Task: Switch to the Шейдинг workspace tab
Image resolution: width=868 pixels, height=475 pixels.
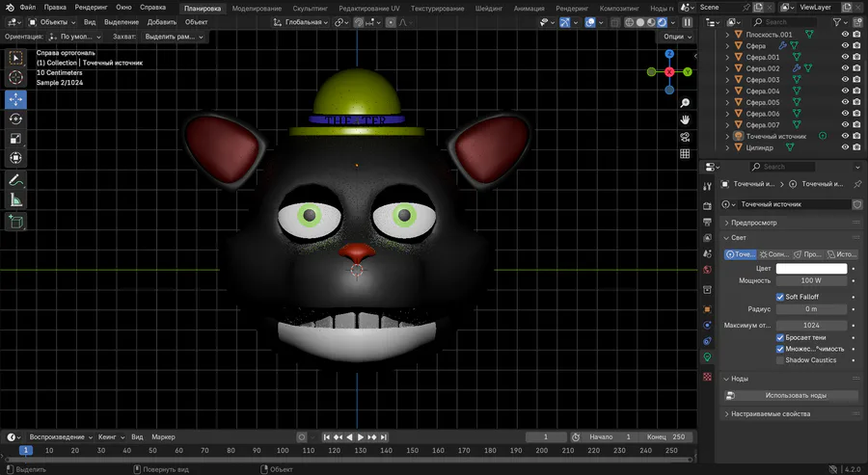Action: tap(489, 9)
